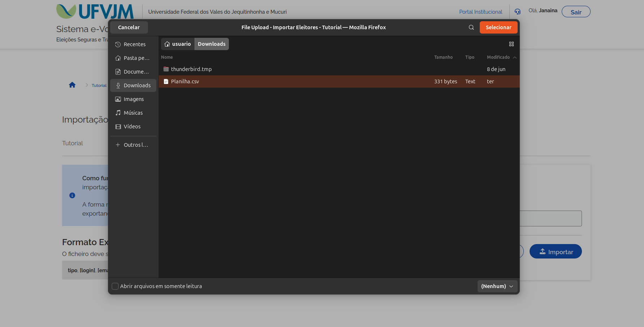The width and height of the screenshot is (644, 327).
Task: Open Downloads in the sidebar
Action: tap(133, 85)
